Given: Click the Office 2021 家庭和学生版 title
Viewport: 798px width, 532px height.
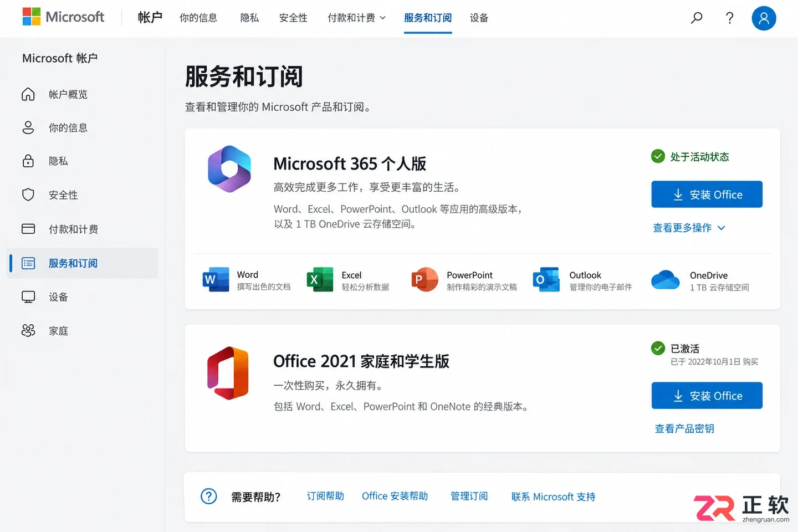Looking at the screenshot, I should pyautogui.click(x=361, y=361).
